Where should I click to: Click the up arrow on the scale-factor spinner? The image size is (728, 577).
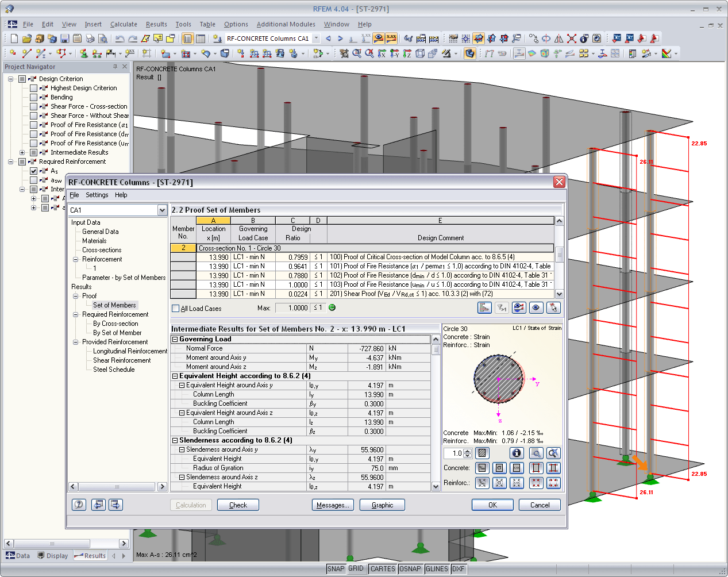click(x=468, y=451)
